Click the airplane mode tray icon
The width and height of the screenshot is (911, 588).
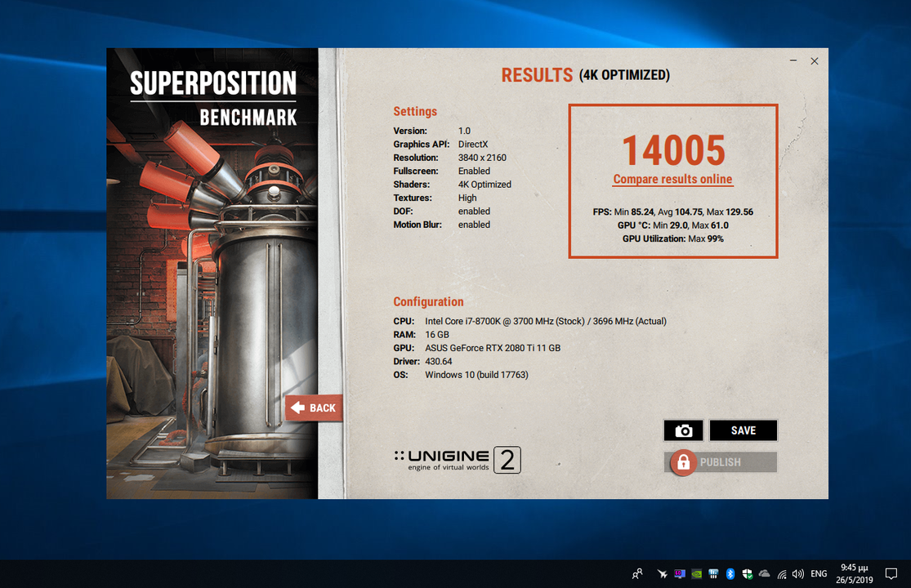tap(662, 573)
